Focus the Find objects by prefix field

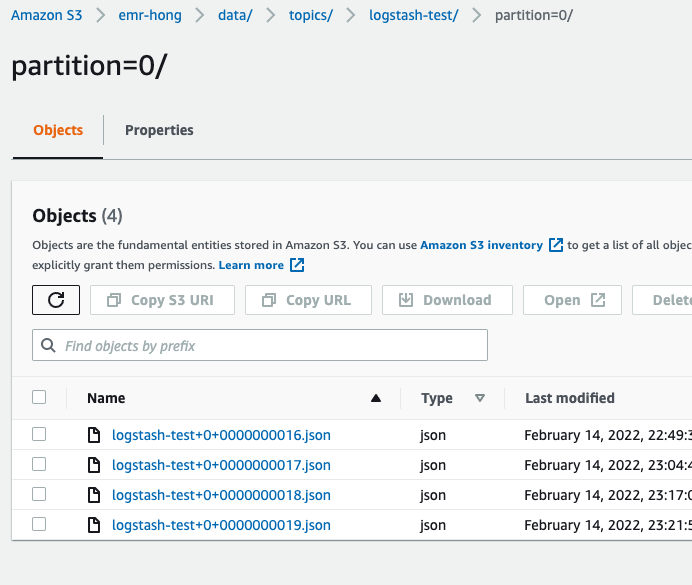click(x=260, y=345)
